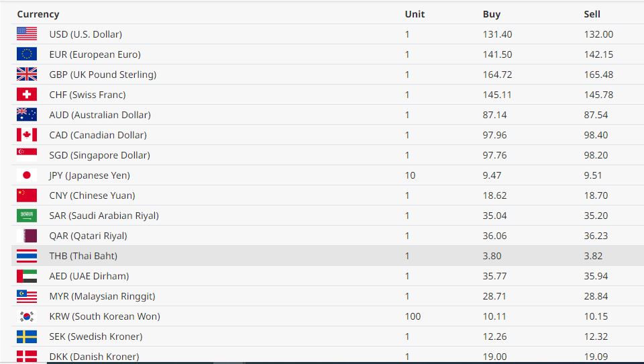Click the UK Union Jack flag
Viewport: 644px width, 364px height.
click(27, 75)
